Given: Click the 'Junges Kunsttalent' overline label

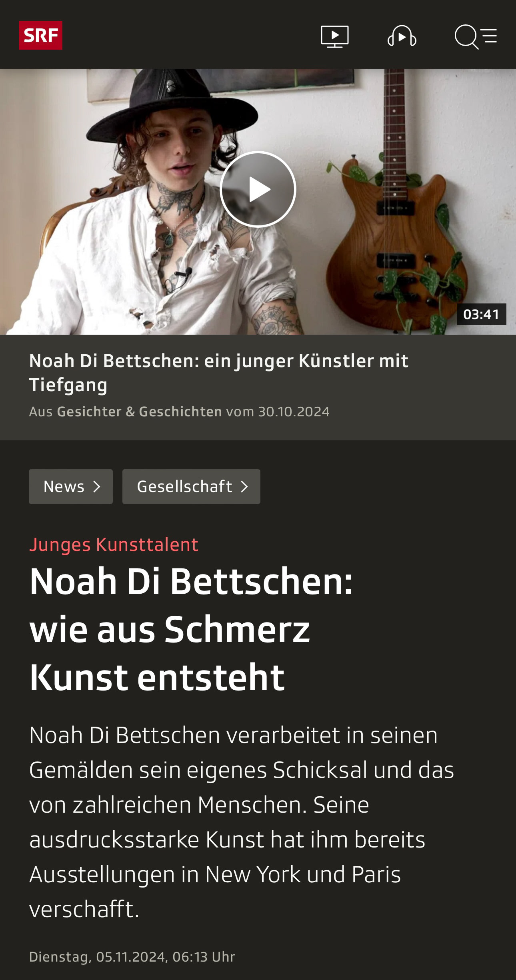Looking at the screenshot, I should (114, 544).
